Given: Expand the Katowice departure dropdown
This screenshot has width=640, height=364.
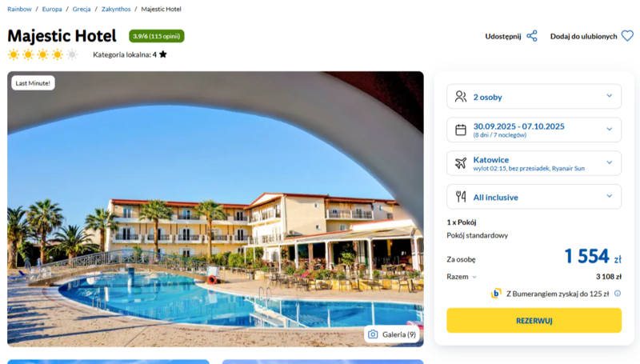Looking at the screenshot, I should point(534,163).
